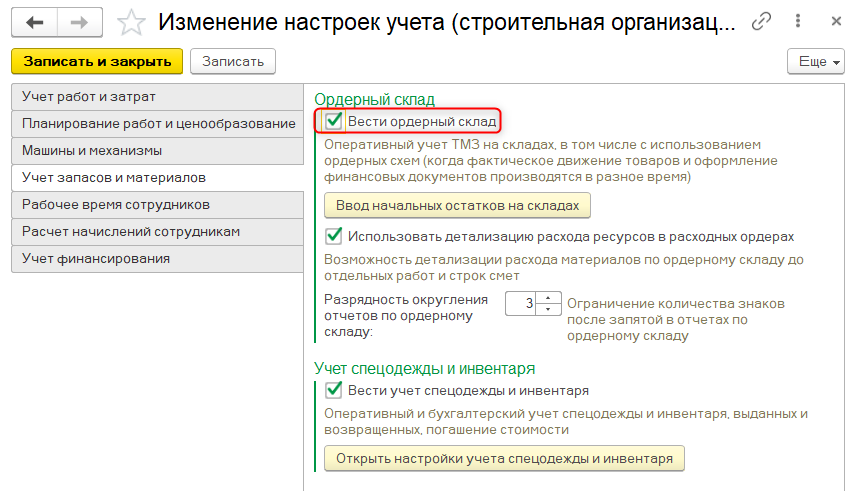The width and height of the screenshot is (845, 491).
Task: Click 'Открыть настройки учета спецодежды и инвентаря'
Action: 504,459
